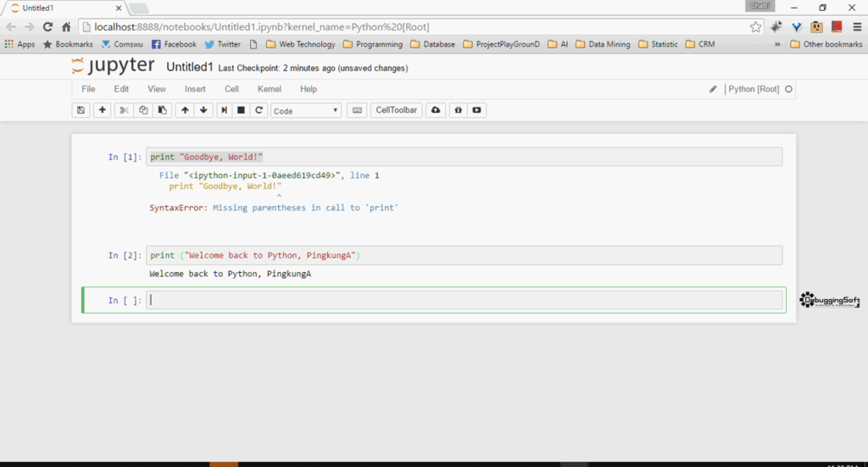Open Data Mining bookmarks folder
Screen dimensions: 868x467
tap(603, 44)
